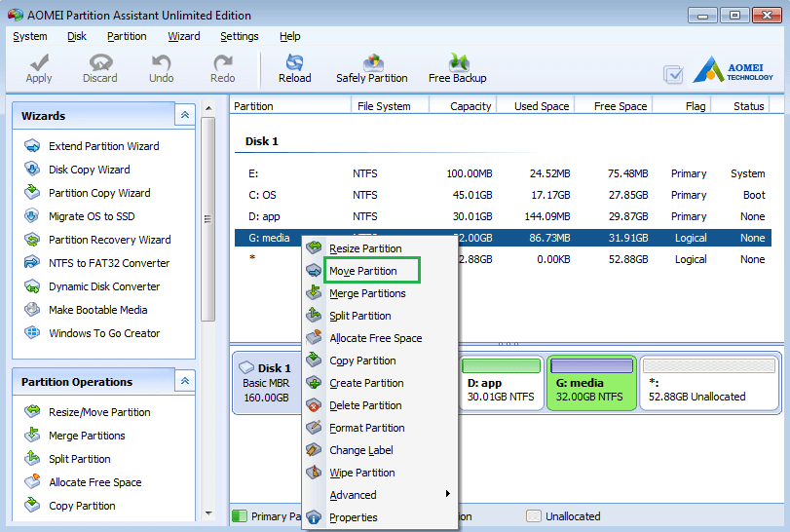Choose Wipe Partition from the context menu

click(380, 473)
